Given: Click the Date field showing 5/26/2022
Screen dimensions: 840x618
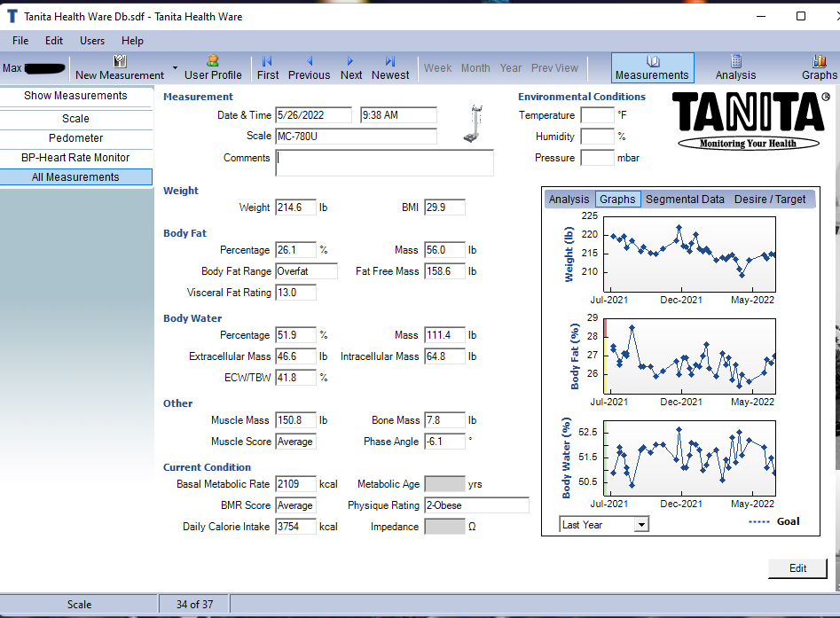Looking at the screenshot, I should (313, 115).
